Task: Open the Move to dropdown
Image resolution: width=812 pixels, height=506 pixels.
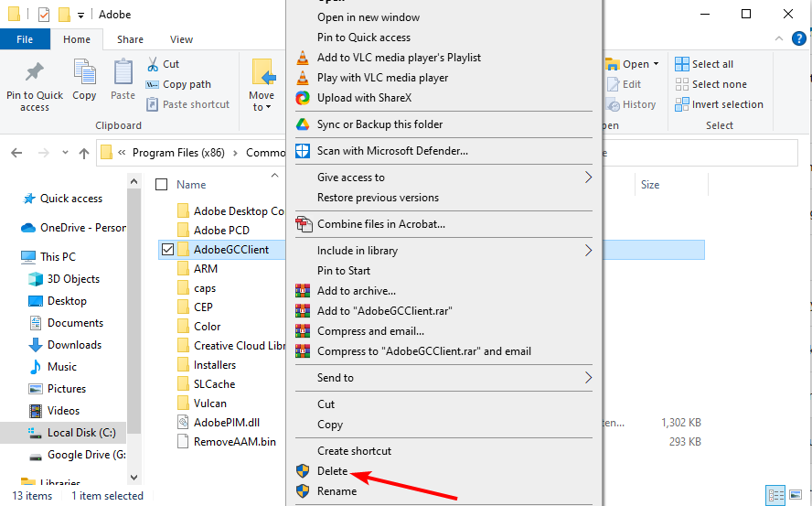Action: [x=262, y=87]
